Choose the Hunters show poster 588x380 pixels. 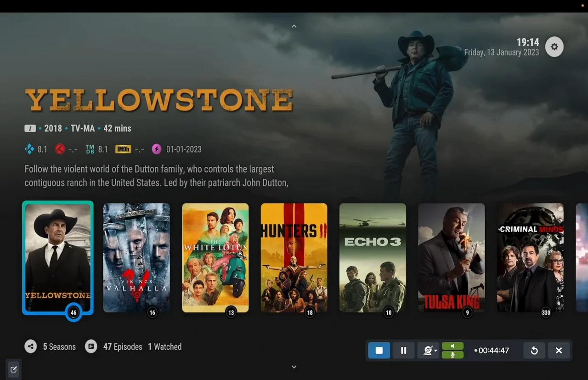pos(294,258)
